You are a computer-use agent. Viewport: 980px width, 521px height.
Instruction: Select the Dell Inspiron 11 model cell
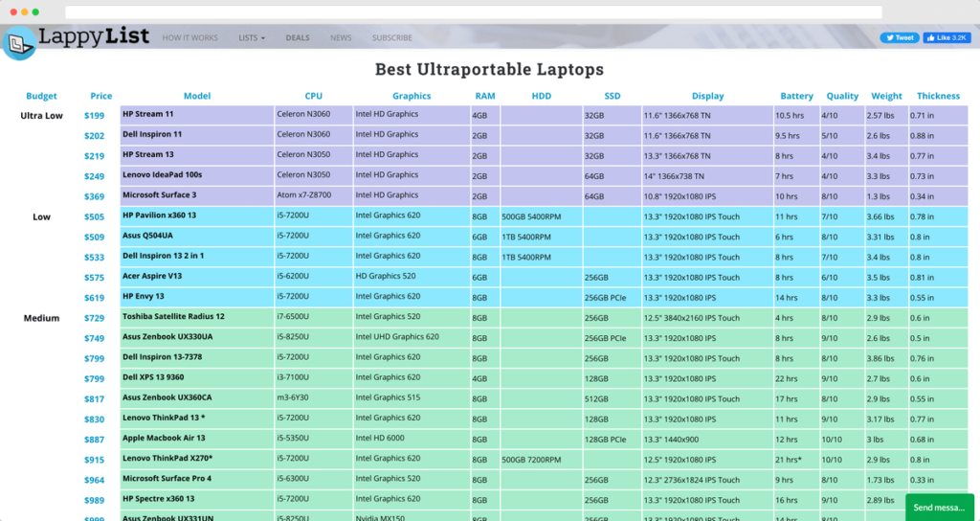click(x=197, y=135)
